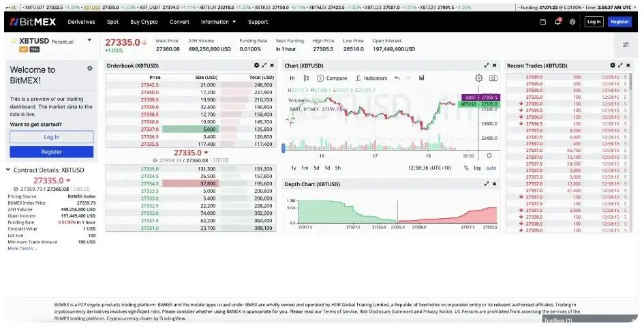The image size is (644, 332).
Task: Close the Orderbook panel
Action: click(272, 65)
